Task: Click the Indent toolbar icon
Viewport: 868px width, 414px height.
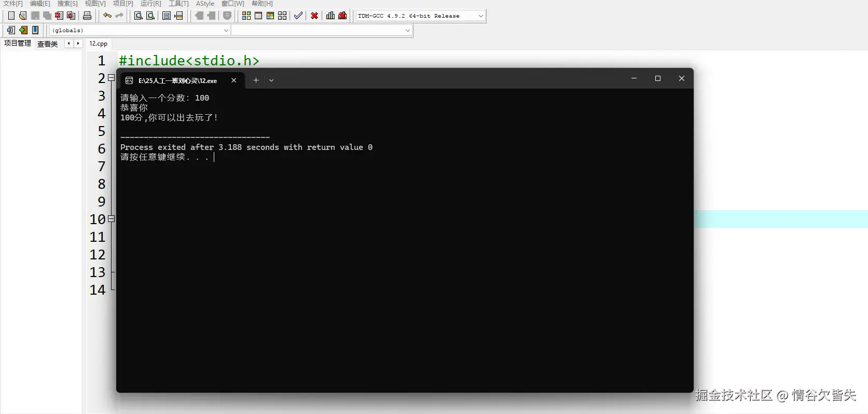Action: pos(199,16)
